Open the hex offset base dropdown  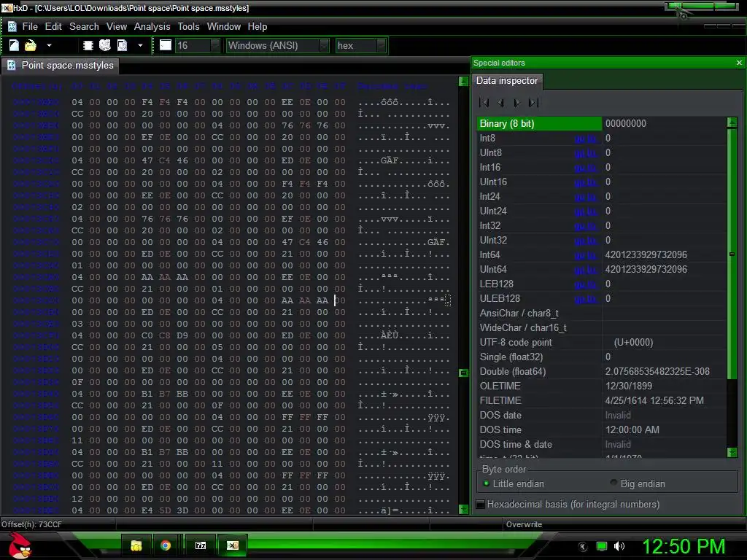(381, 45)
